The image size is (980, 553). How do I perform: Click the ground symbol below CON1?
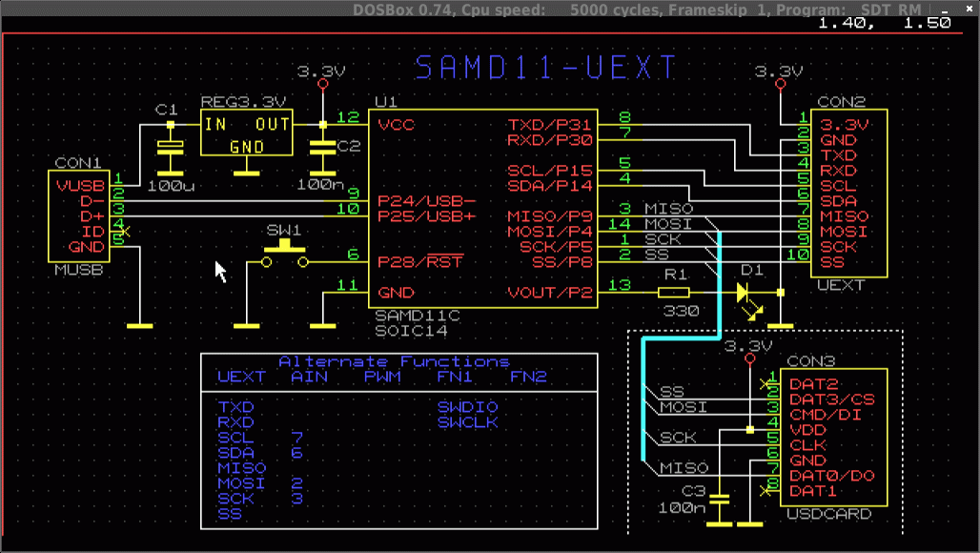tap(140, 326)
